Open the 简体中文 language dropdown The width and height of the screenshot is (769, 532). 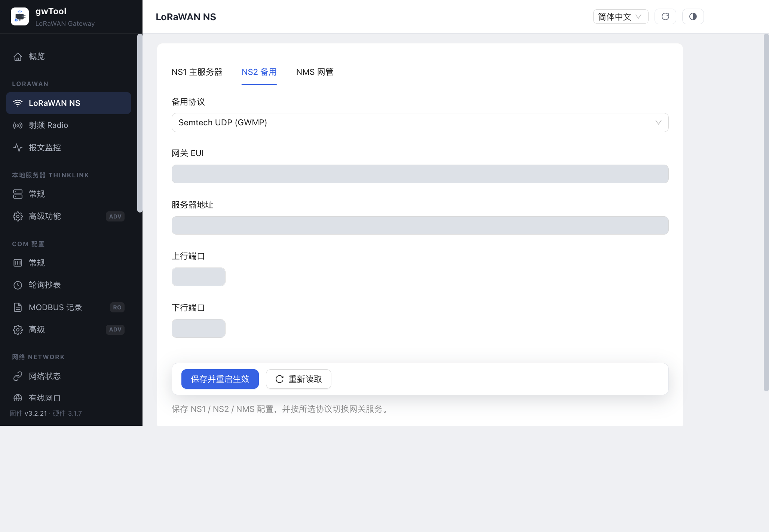coord(621,16)
